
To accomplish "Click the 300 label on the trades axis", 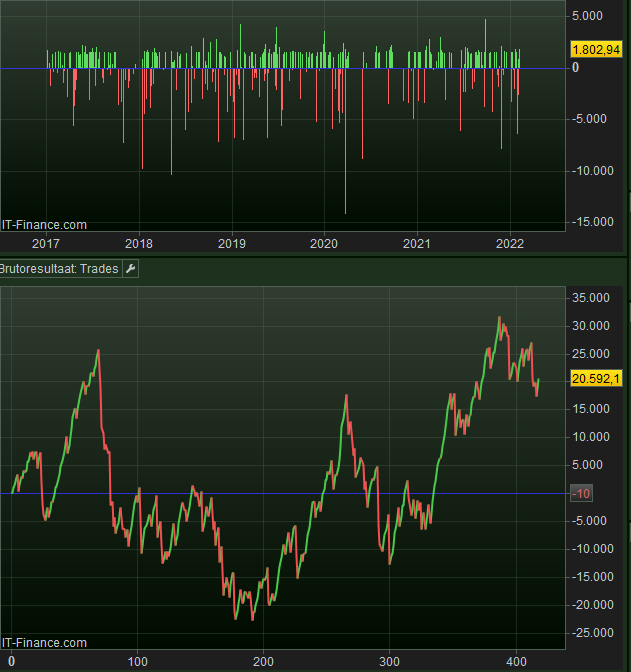I will [389, 661].
